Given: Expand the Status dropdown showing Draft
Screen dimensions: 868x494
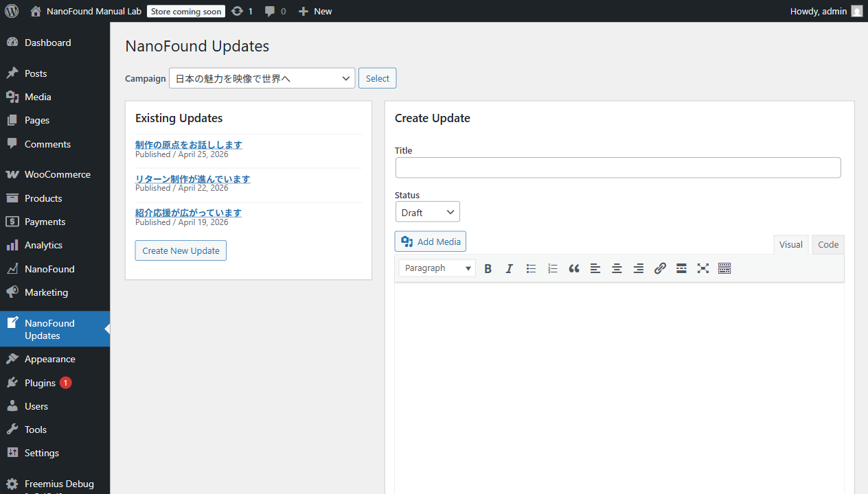Looking at the screenshot, I should pos(428,212).
